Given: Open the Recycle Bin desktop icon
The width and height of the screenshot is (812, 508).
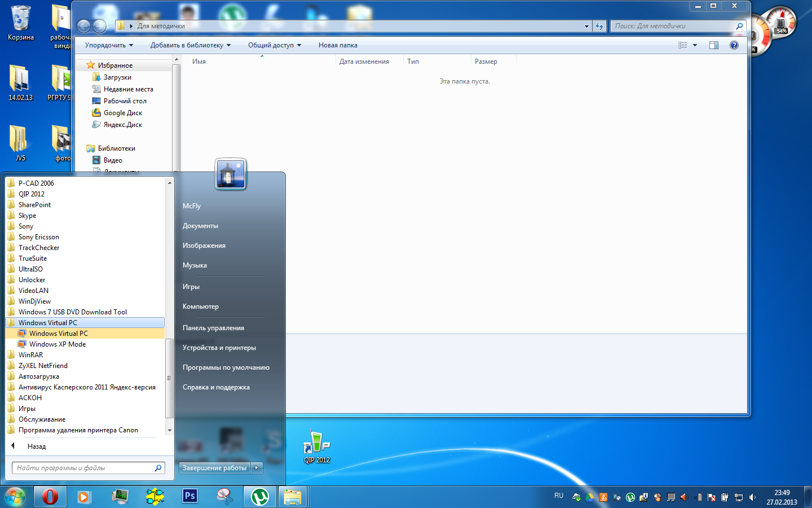Looking at the screenshot, I should (20, 23).
